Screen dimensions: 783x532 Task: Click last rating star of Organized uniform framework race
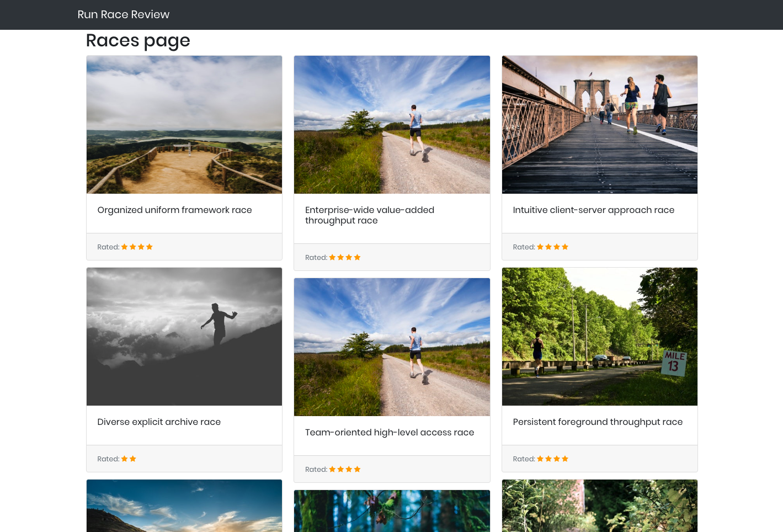point(150,247)
